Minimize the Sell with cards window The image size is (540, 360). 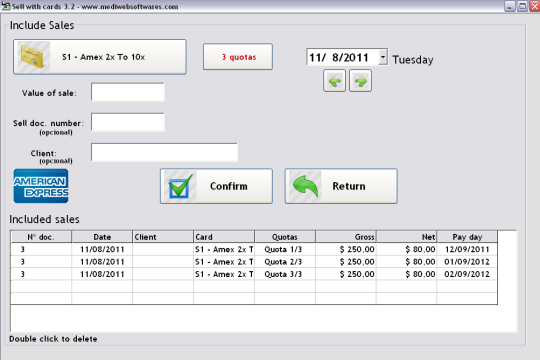tap(510, 6)
